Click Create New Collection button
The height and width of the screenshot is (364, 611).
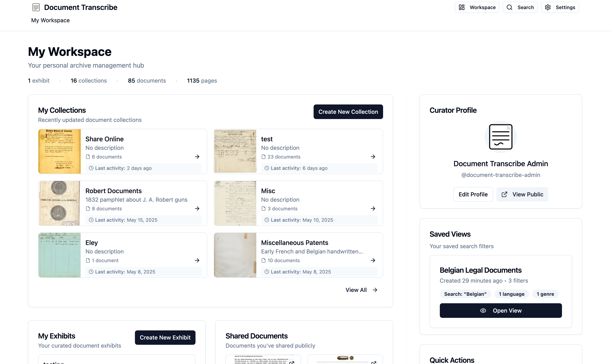pyautogui.click(x=348, y=112)
